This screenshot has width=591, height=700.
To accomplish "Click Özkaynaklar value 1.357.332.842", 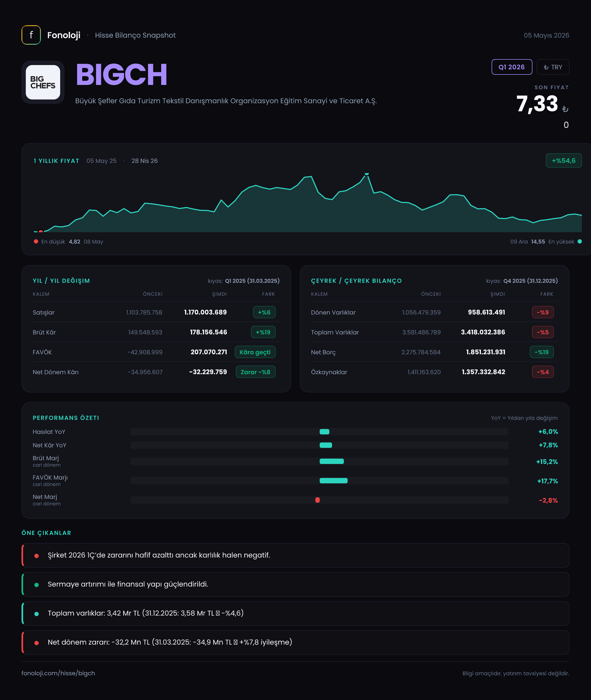I will 483,372.
